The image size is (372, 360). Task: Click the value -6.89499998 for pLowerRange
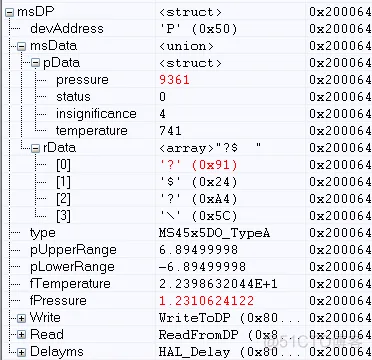click(202, 267)
